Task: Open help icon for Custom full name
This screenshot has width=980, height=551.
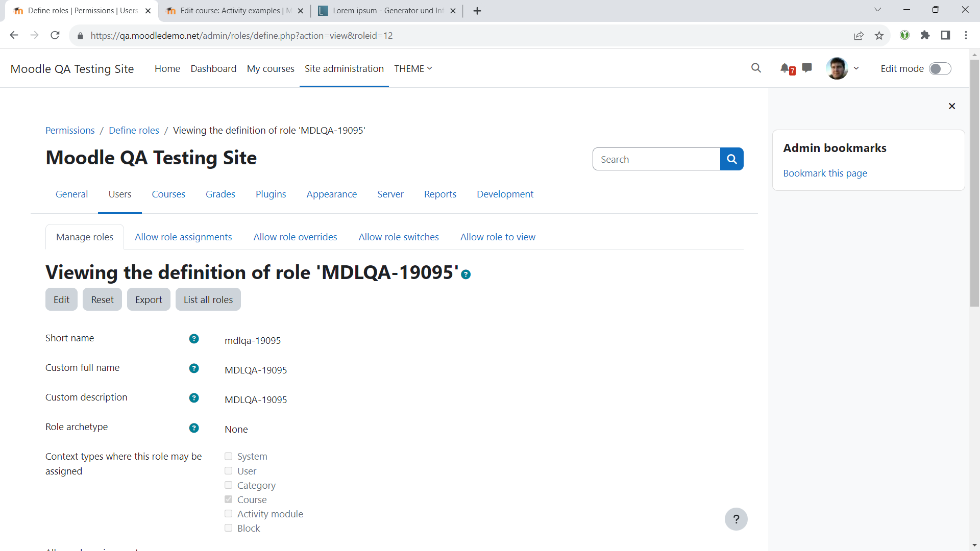Action: [x=194, y=368]
